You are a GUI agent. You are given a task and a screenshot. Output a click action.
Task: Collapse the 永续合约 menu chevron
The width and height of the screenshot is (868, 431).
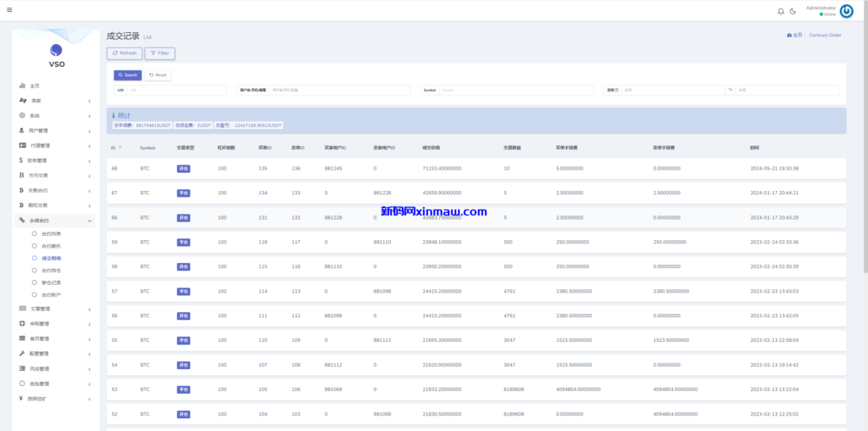coord(89,221)
